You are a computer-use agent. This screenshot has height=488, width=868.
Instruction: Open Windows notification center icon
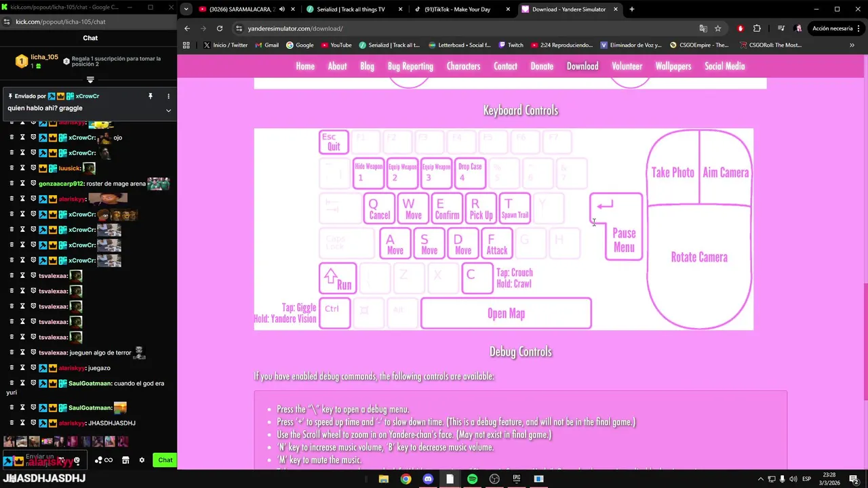point(853,479)
